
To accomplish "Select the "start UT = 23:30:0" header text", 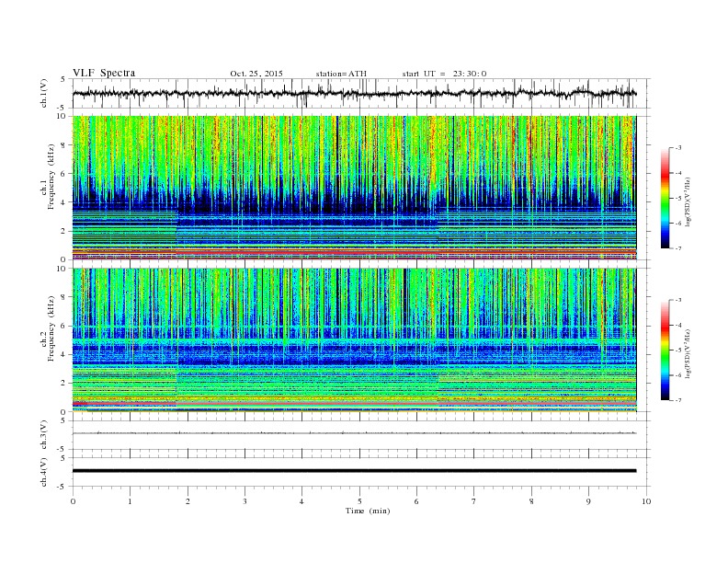I will click(444, 74).
